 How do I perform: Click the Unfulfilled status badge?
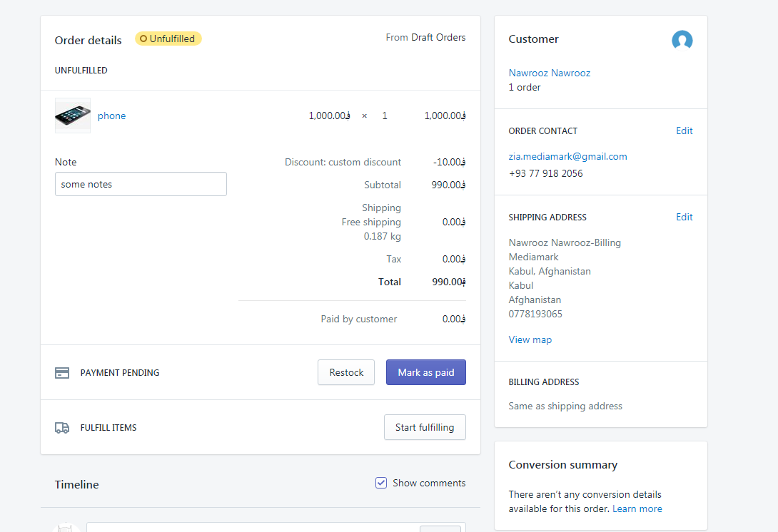[168, 39]
